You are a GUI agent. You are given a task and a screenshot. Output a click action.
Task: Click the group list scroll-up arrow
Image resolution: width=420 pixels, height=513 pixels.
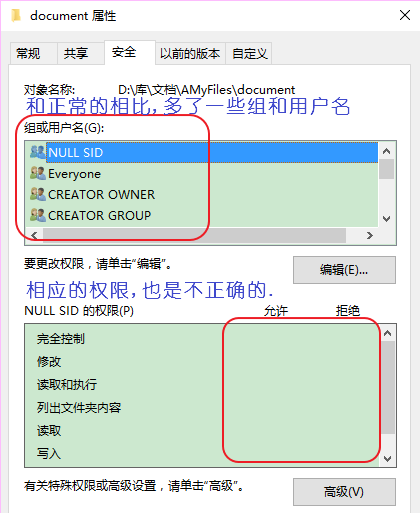[387, 151]
